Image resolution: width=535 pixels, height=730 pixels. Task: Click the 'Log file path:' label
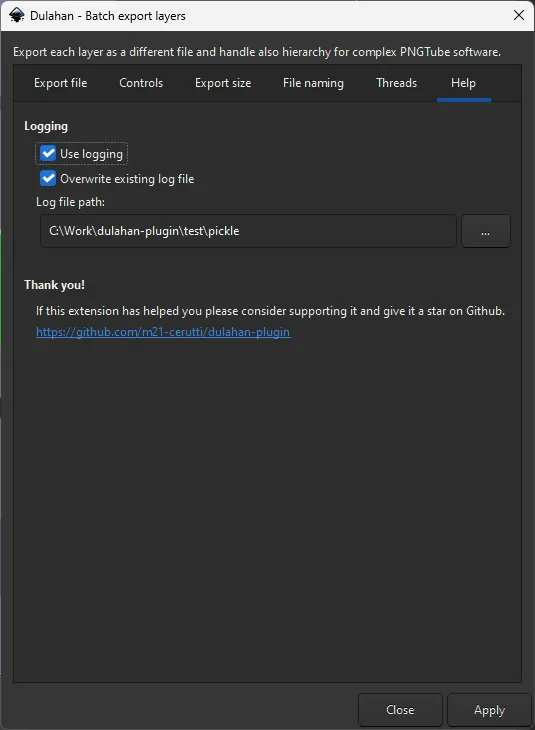click(70, 202)
